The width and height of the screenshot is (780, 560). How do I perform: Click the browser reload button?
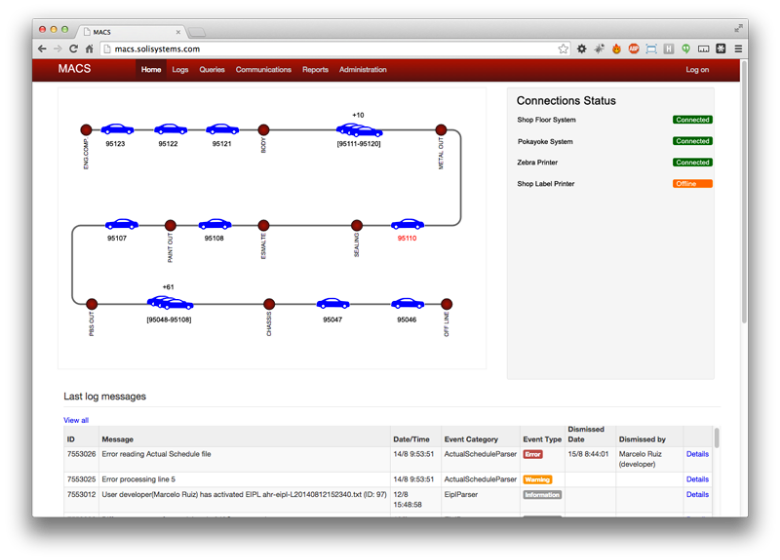pyautogui.click(x=73, y=48)
